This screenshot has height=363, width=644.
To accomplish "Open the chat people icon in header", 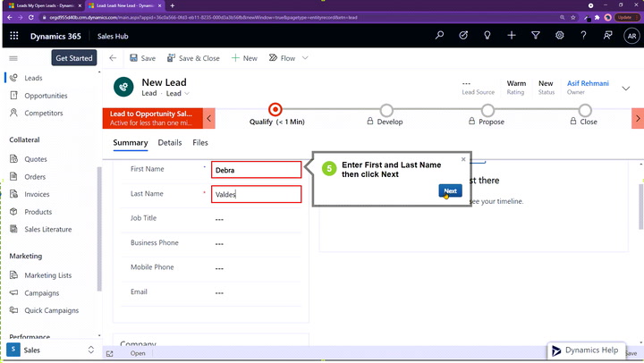I will pyautogui.click(x=607, y=35).
